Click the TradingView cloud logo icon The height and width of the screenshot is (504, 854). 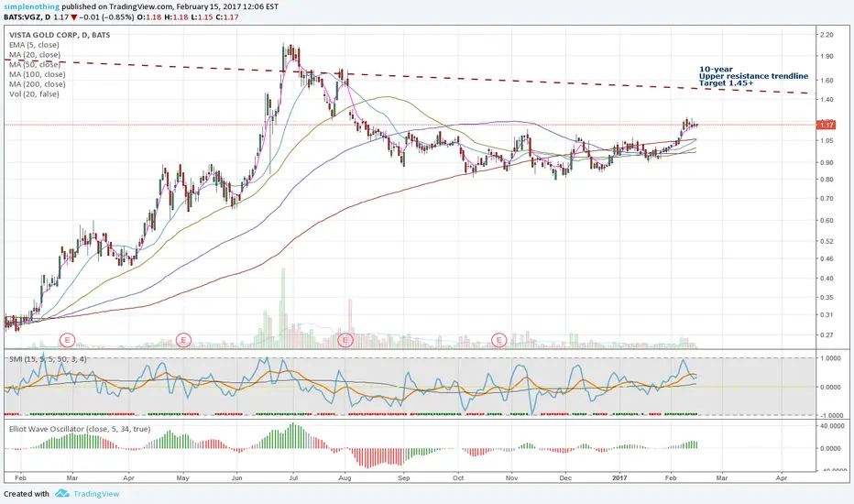[x=62, y=494]
